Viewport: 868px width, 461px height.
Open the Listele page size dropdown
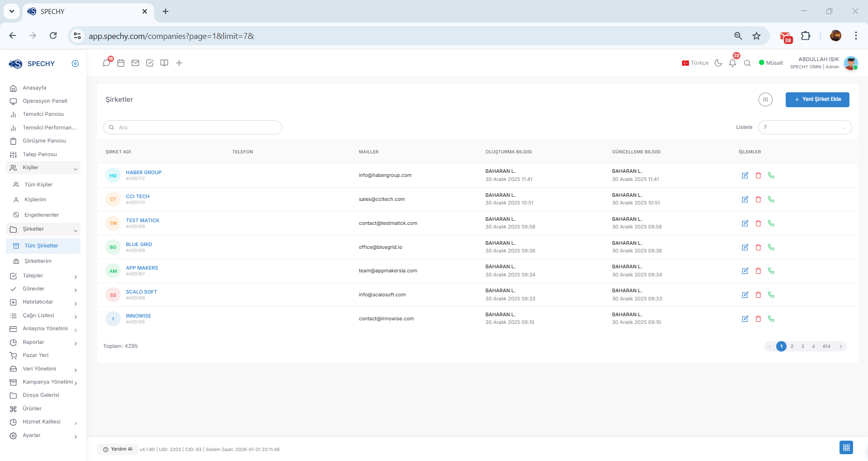pos(805,127)
